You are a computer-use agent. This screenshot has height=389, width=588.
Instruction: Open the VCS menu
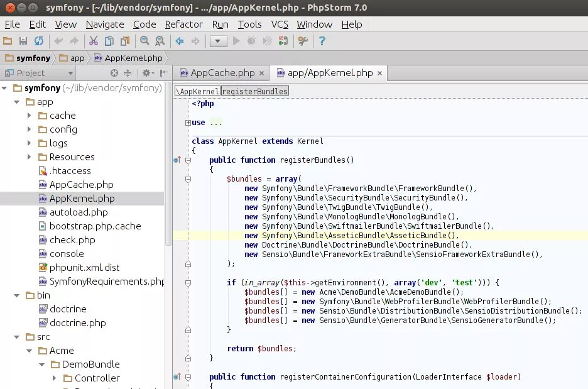(x=280, y=25)
